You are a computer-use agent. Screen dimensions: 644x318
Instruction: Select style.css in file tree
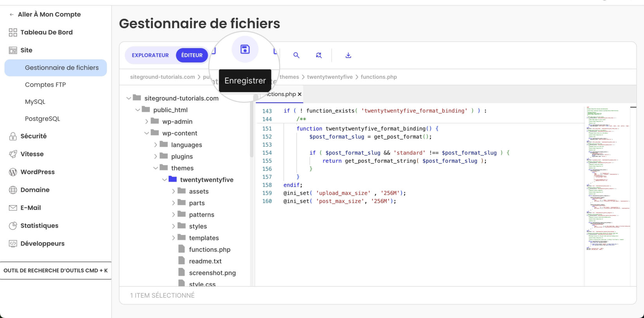tap(202, 284)
